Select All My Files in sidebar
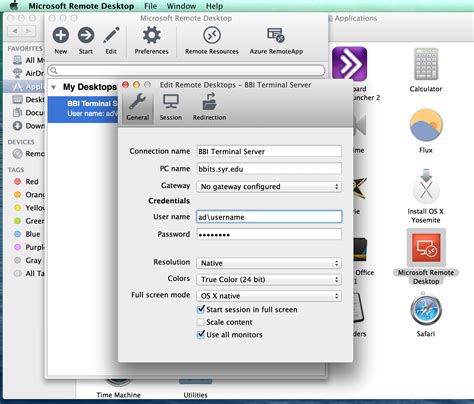 28,60
